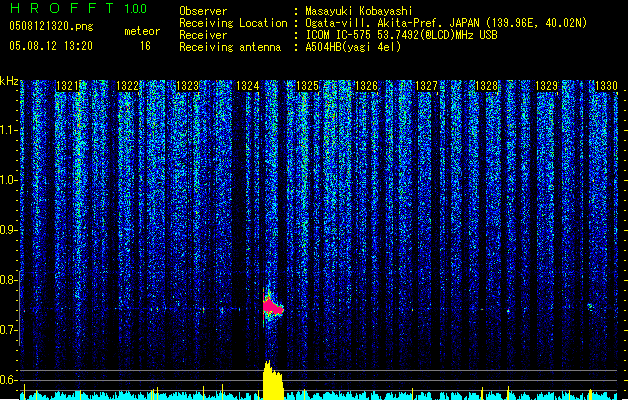This screenshot has height=400, width=629.
Task: Click the Receiving Location coordinates text
Action: [446, 23]
